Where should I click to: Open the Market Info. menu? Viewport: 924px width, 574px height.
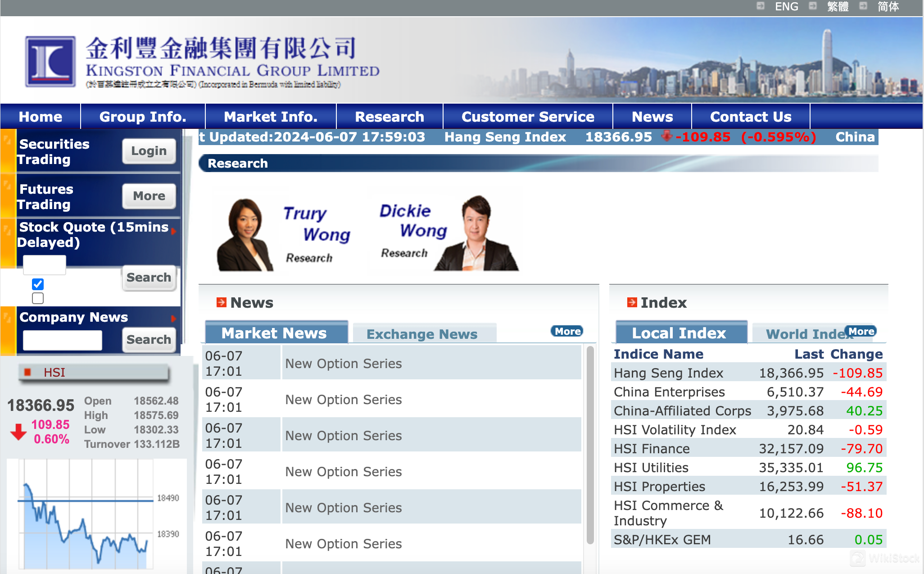pyautogui.click(x=271, y=117)
